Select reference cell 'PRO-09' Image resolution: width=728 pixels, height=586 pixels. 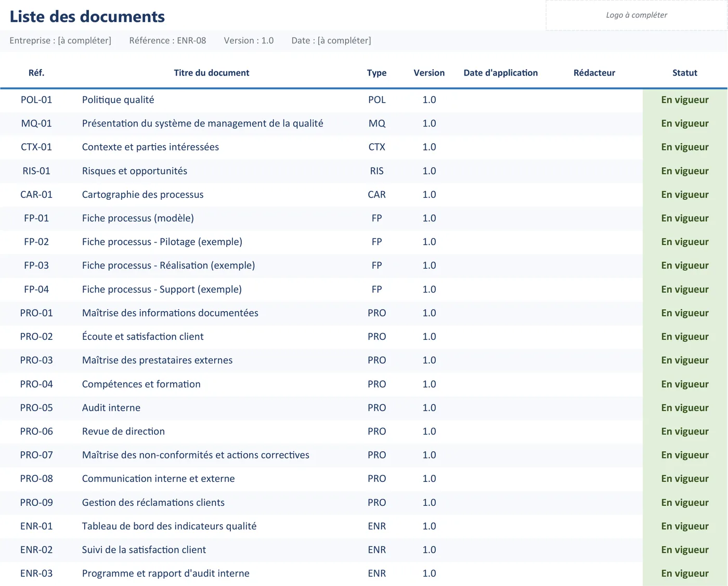[36, 503]
